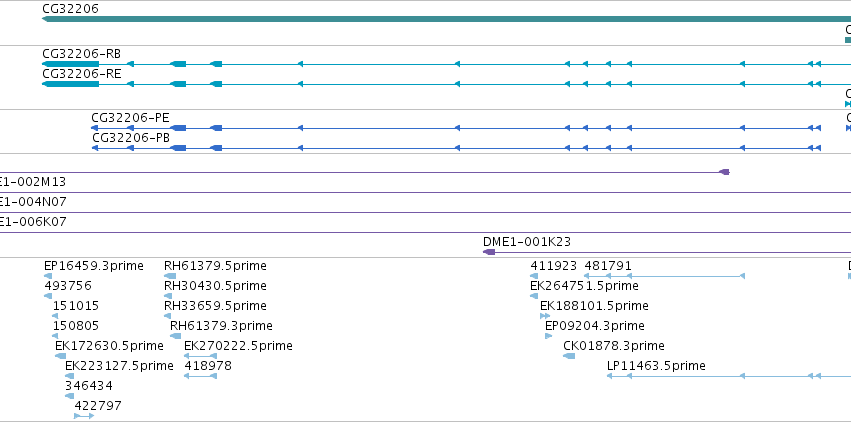
Task: Click the 346434 EST block glyph
Action: 69,396
